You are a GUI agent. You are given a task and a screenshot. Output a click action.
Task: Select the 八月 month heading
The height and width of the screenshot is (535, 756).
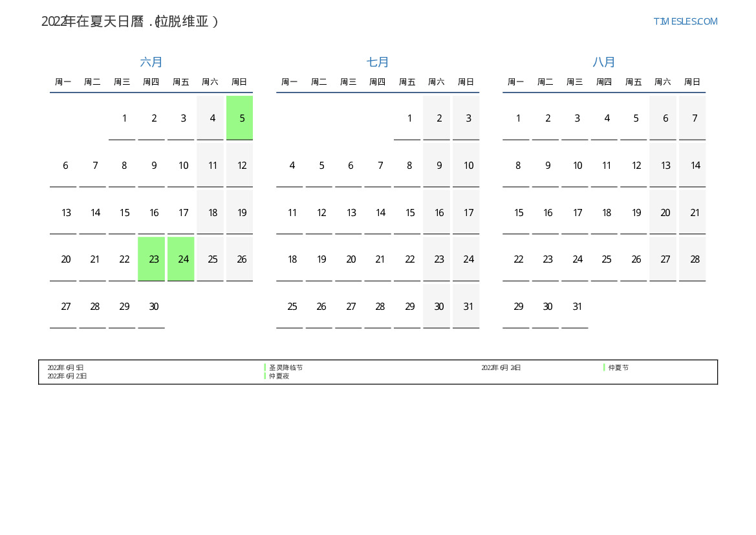(x=603, y=61)
